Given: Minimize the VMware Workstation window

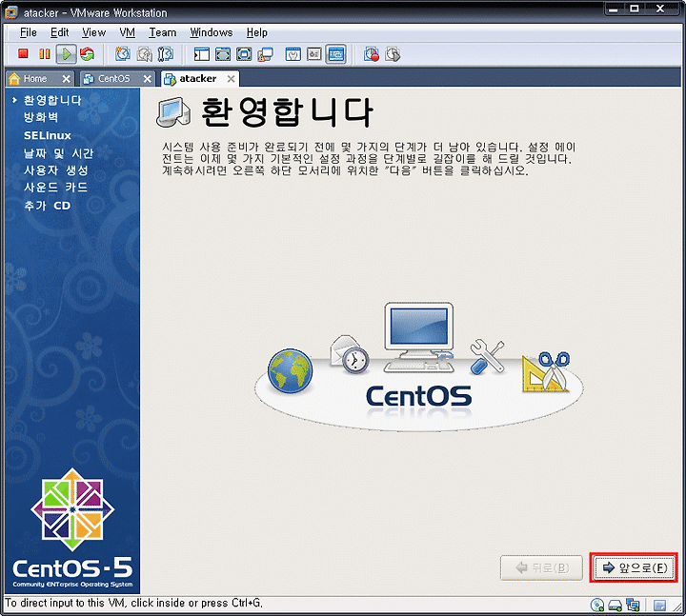Looking at the screenshot, I should (x=614, y=10).
